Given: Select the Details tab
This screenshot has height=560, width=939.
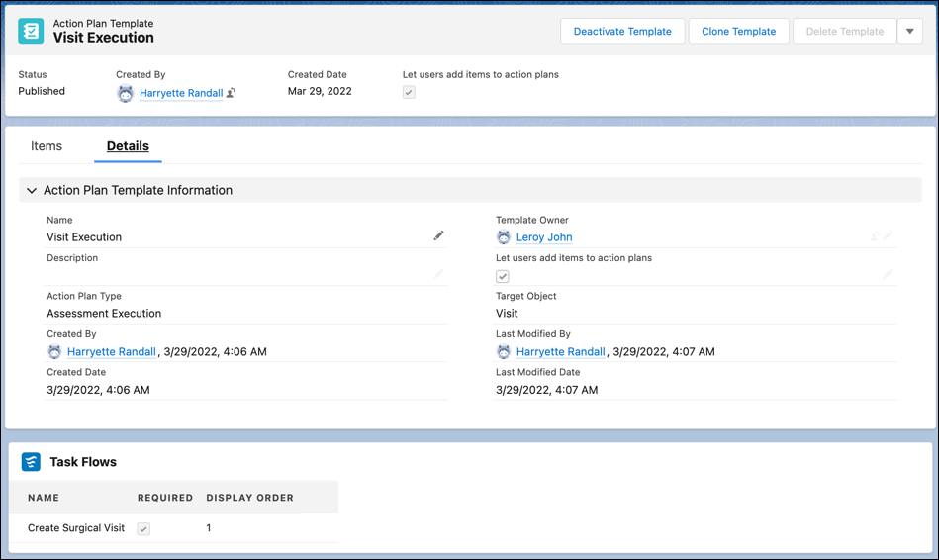Looking at the screenshot, I should (129, 146).
